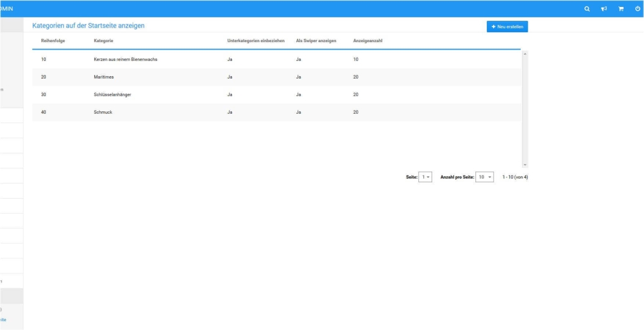
Task: Open the 'Maritimes' category entry
Action: (103, 77)
